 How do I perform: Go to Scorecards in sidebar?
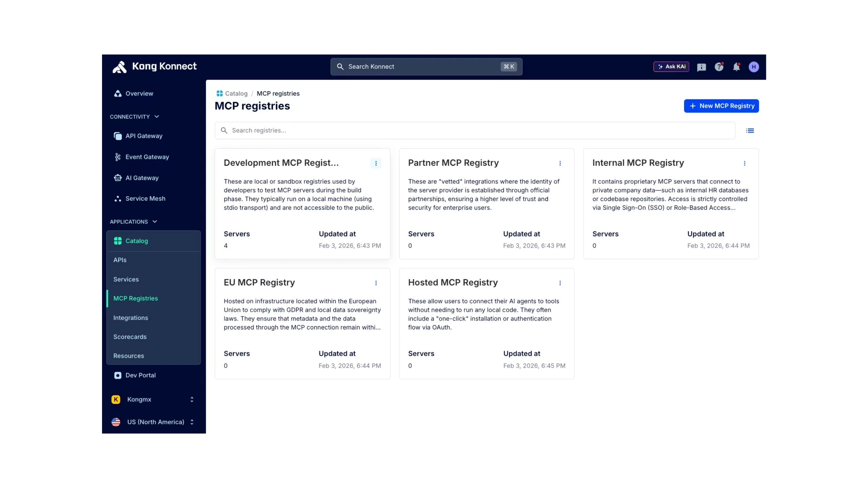[x=130, y=337]
